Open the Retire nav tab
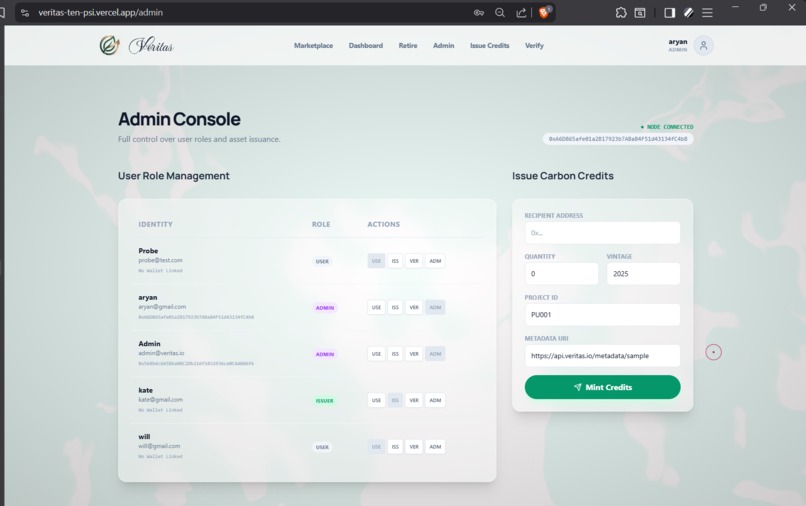 click(x=408, y=46)
